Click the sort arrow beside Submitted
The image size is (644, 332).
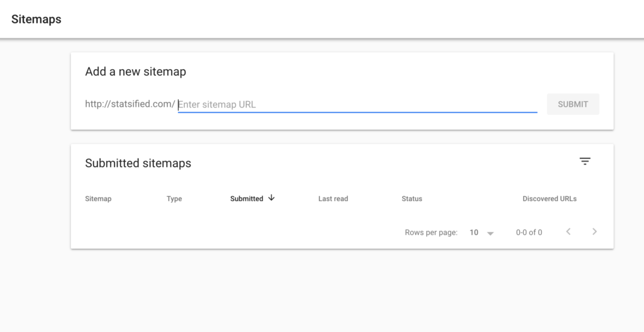(x=271, y=198)
